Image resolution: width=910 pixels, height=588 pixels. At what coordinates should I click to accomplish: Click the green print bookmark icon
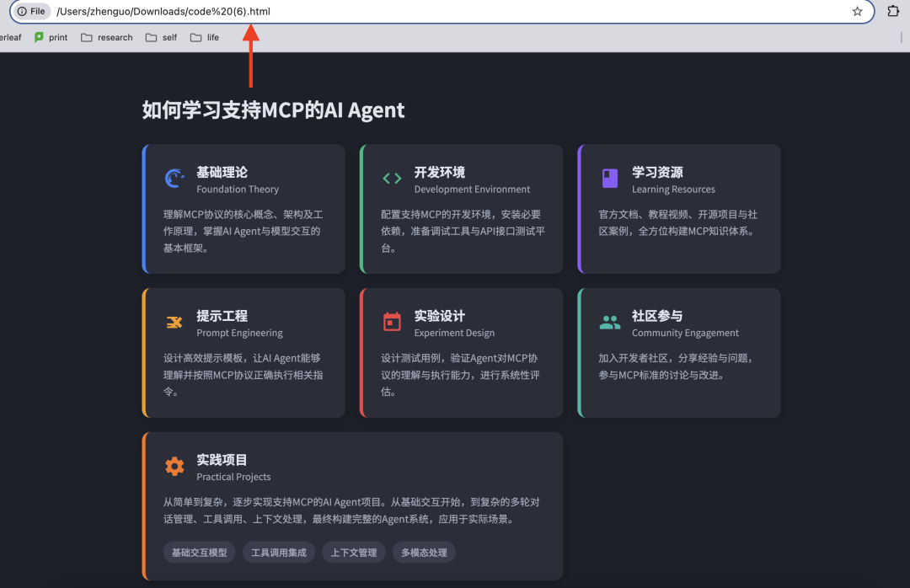point(38,37)
